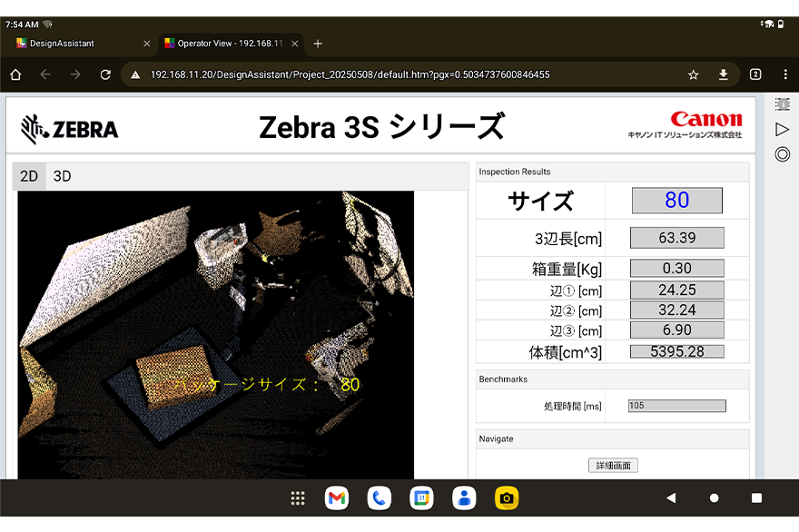The image size is (799, 532).
Task: Switch to the 3D view tab
Action: [x=62, y=176]
